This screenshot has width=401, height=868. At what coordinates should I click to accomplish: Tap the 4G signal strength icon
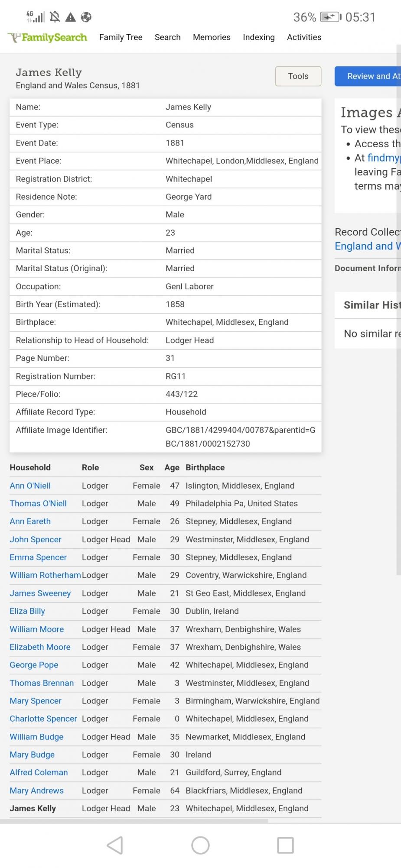click(x=36, y=17)
